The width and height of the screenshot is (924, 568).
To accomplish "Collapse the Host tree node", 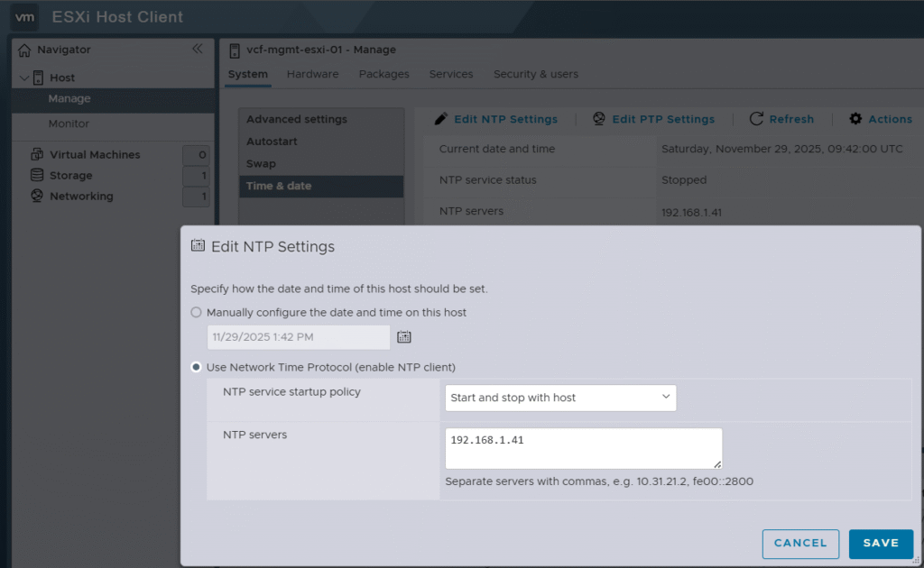I will (x=24, y=78).
